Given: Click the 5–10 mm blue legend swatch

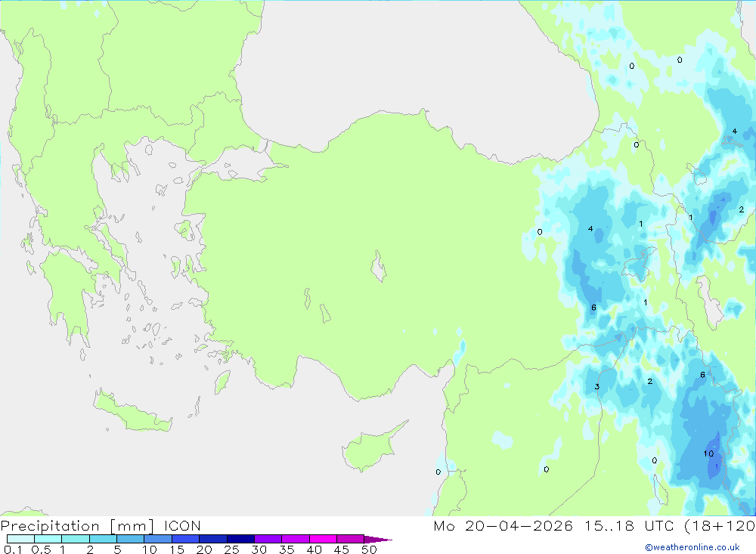Looking at the screenshot, I should [130, 539].
